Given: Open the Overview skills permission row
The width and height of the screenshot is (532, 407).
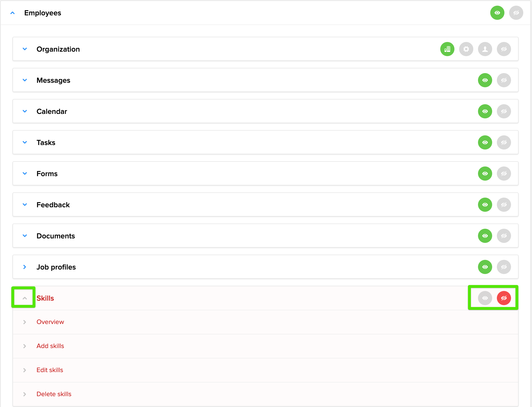Looking at the screenshot, I should 50,322.
